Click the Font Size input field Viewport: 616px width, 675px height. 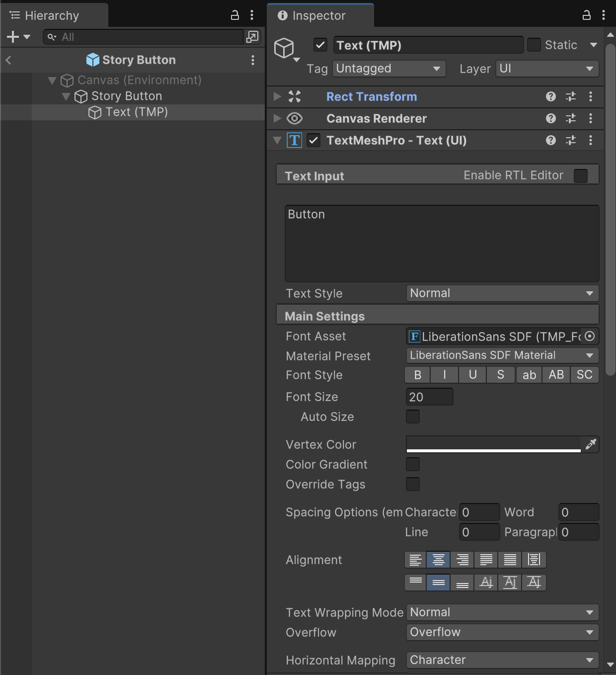429,397
